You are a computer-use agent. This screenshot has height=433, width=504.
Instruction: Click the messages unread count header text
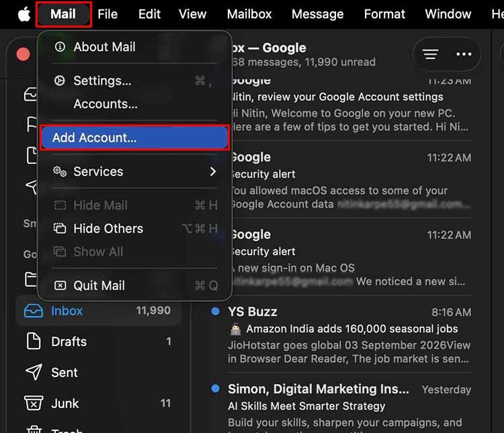coord(304,62)
